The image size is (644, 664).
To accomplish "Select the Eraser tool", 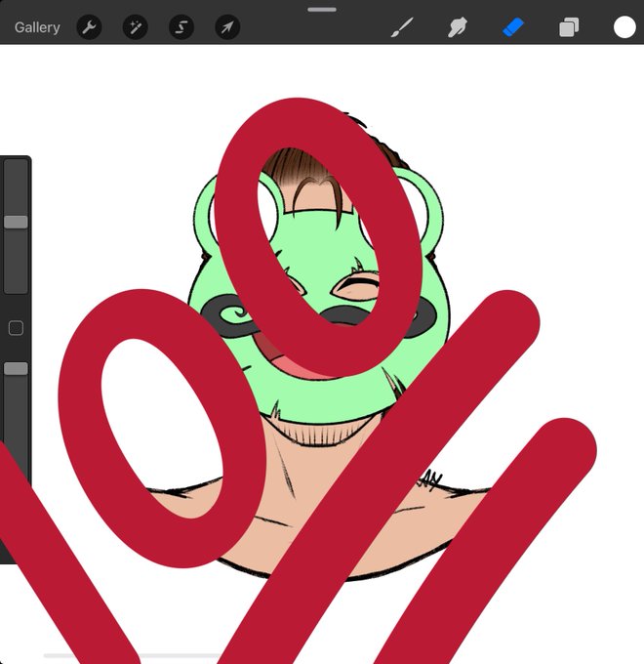I will (513, 27).
